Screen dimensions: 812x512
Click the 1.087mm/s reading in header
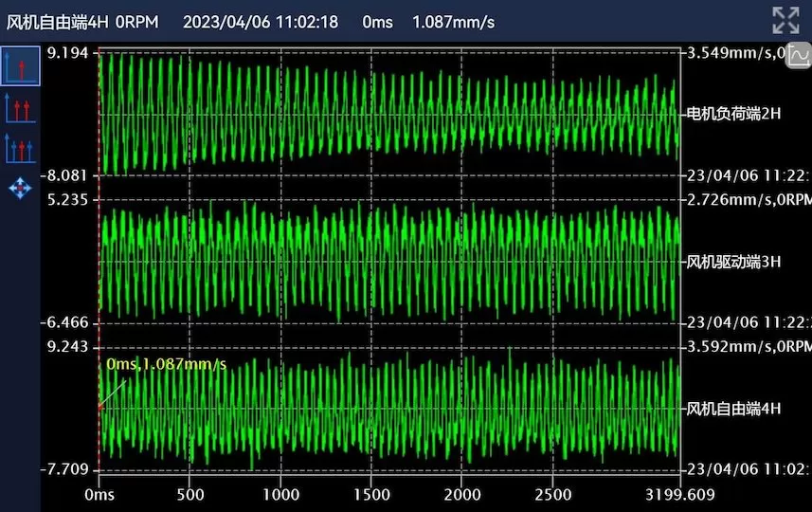(x=453, y=22)
